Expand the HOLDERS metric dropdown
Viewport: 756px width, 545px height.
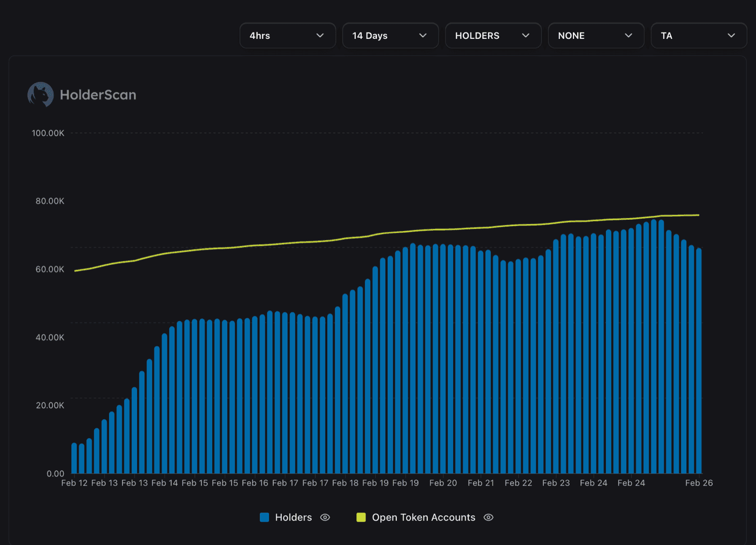tap(492, 35)
